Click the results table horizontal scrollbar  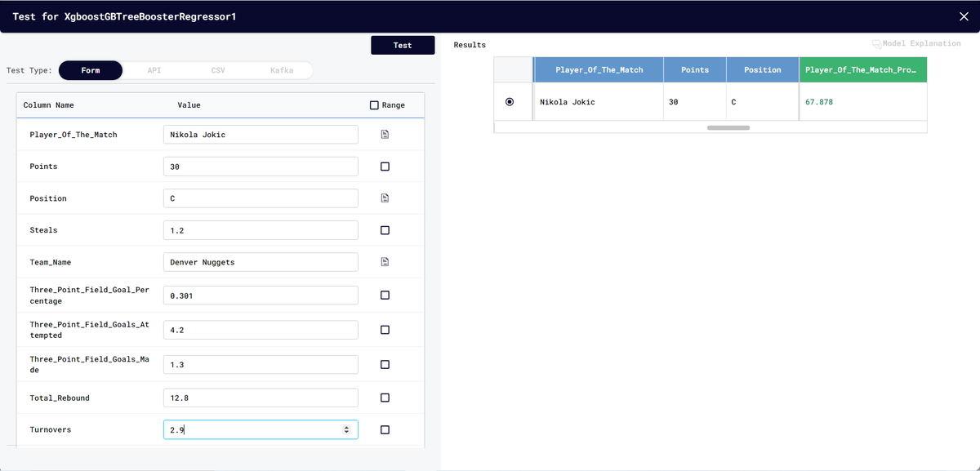tap(728, 127)
